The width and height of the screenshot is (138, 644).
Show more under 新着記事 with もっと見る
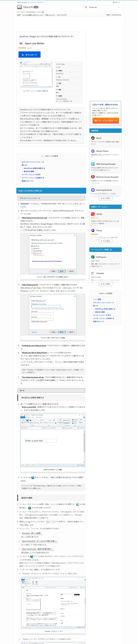[105, 198]
